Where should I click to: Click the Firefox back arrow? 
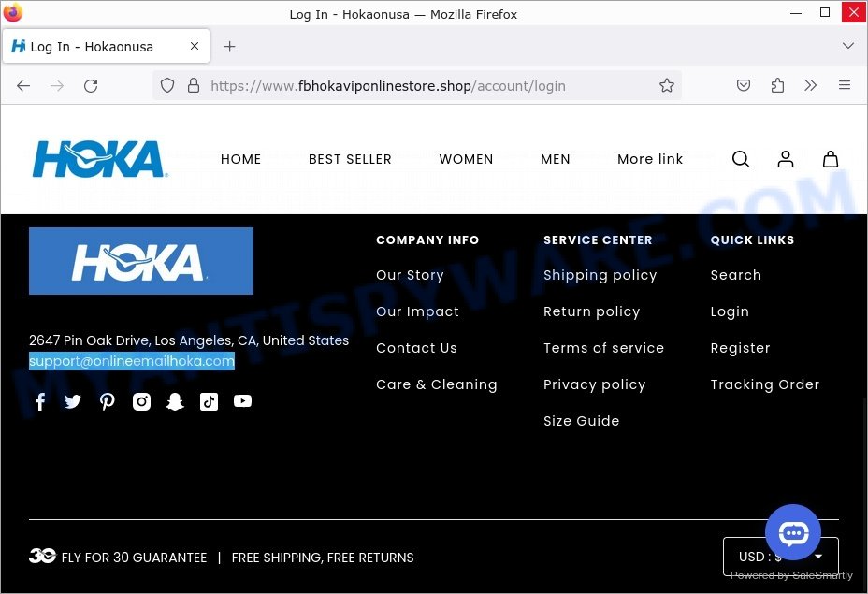tap(23, 86)
